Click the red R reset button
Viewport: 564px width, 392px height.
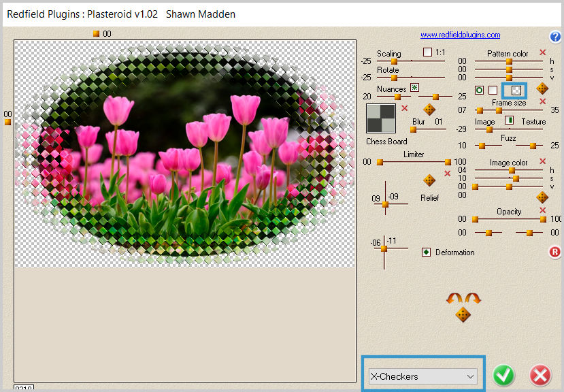[555, 252]
